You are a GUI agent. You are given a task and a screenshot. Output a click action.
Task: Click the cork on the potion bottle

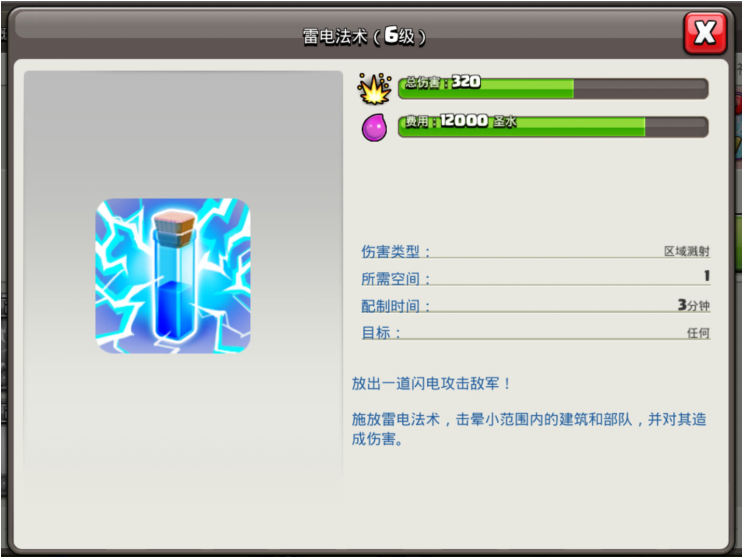(174, 230)
